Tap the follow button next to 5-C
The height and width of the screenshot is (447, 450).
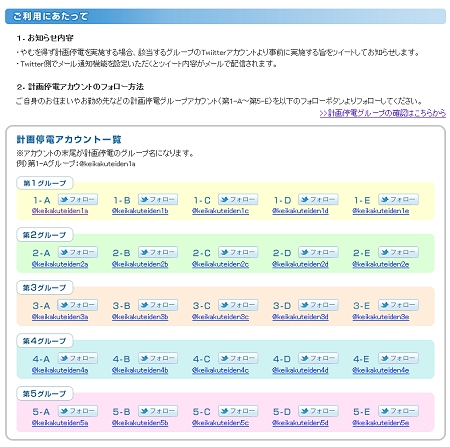click(x=238, y=411)
